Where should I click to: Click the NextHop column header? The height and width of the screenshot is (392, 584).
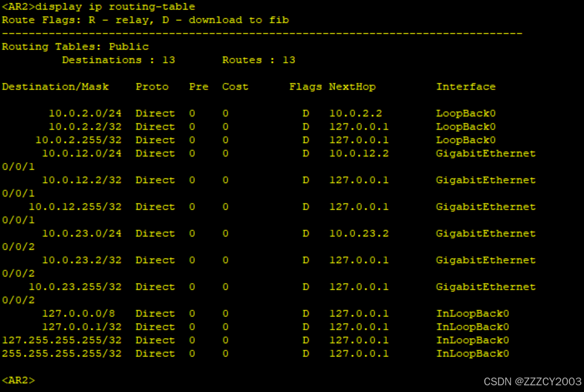click(352, 87)
